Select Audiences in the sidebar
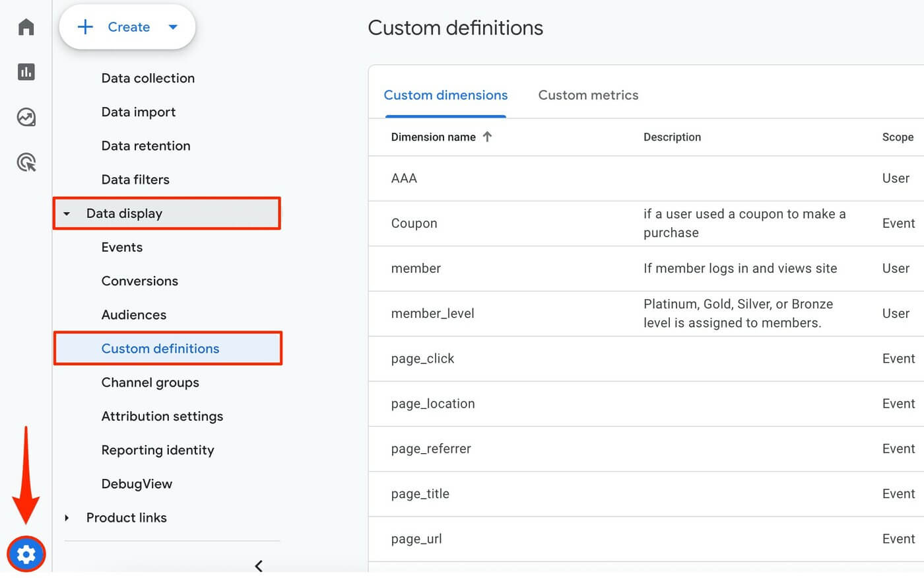Image resolution: width=924 pixels, height=578 pixels. coord(134,314)
